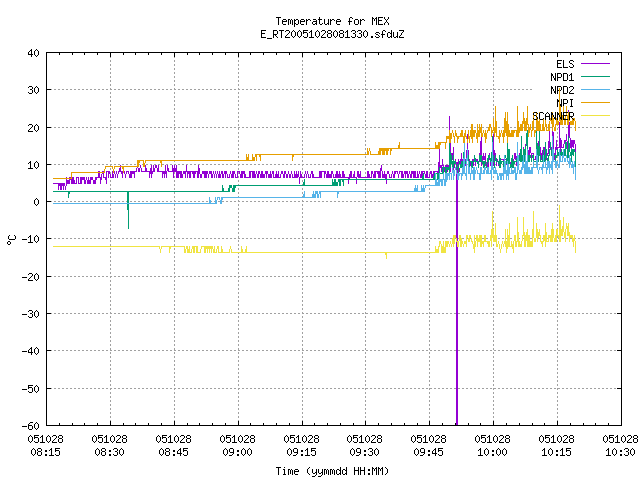Click the x-axis tick label 09:00

coord(238,452)
